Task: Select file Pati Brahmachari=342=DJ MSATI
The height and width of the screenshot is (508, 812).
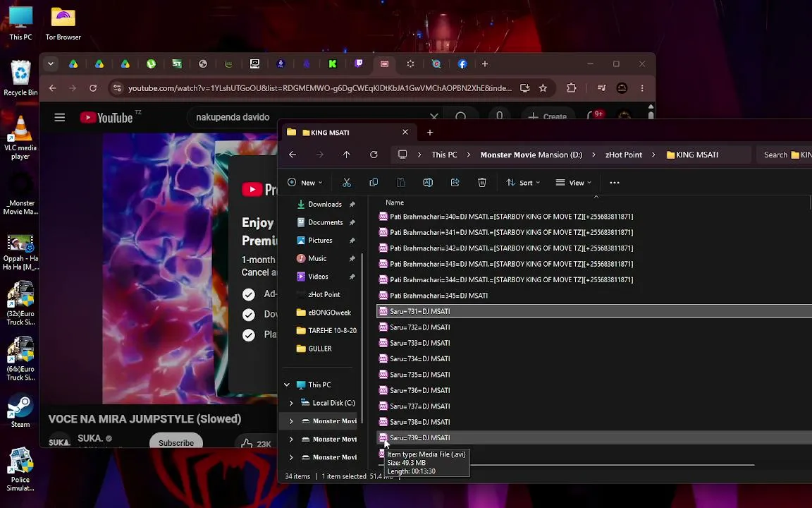Action: click(510, 248)
